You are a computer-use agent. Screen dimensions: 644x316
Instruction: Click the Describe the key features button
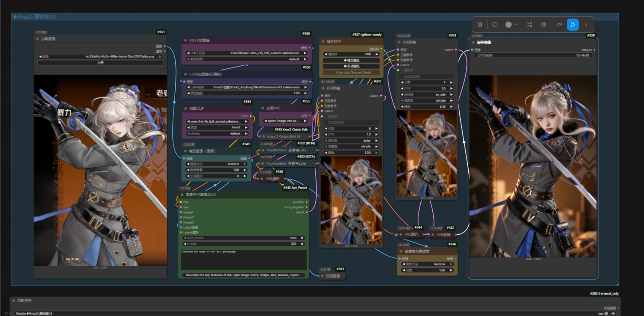tap(243, 275)
